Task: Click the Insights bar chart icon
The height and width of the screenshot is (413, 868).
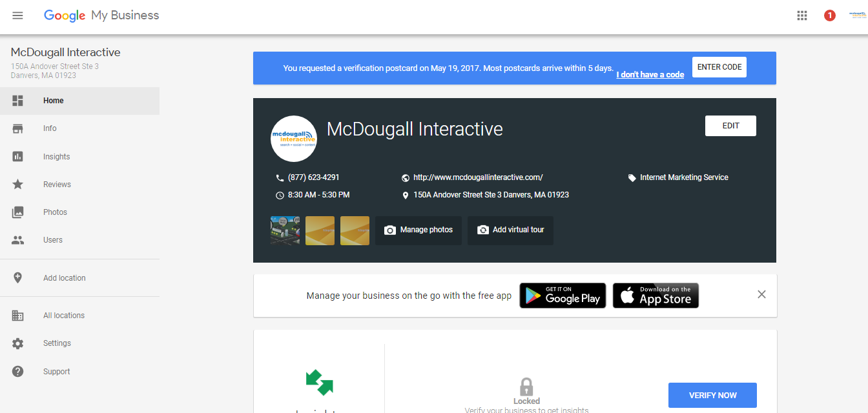Action: coord(18,157)
